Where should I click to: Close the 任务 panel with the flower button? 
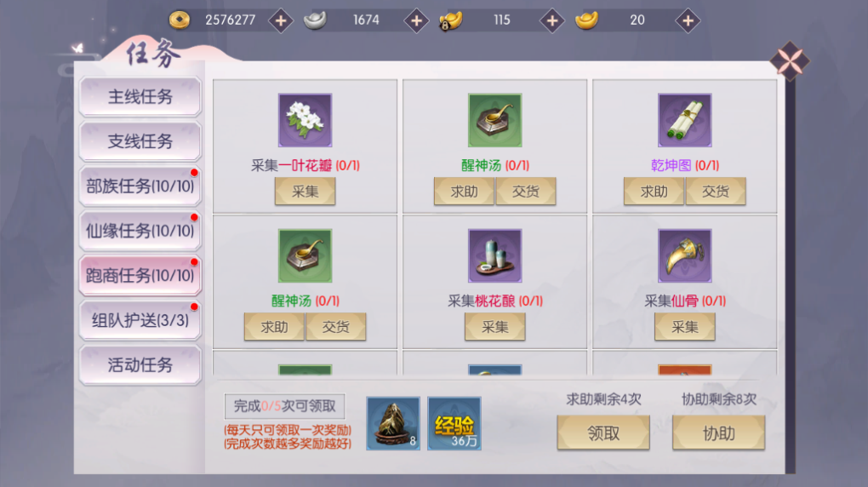point(790,61)
